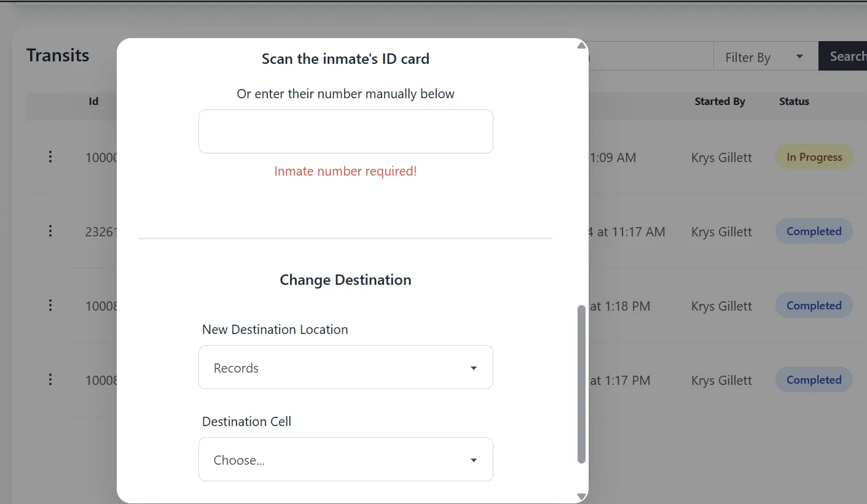Click the In Progress status badge

(x=814, y=157)
